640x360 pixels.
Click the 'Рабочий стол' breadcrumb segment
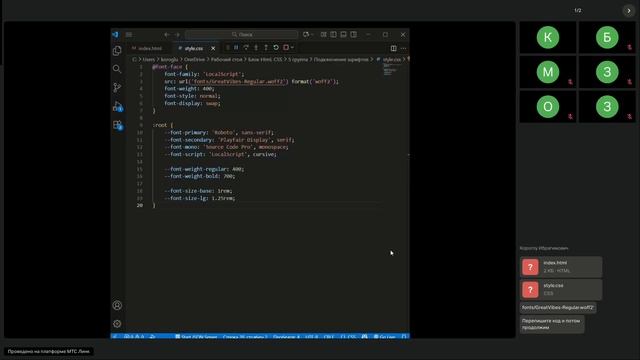pyautogui.click(x=227, y=60)
